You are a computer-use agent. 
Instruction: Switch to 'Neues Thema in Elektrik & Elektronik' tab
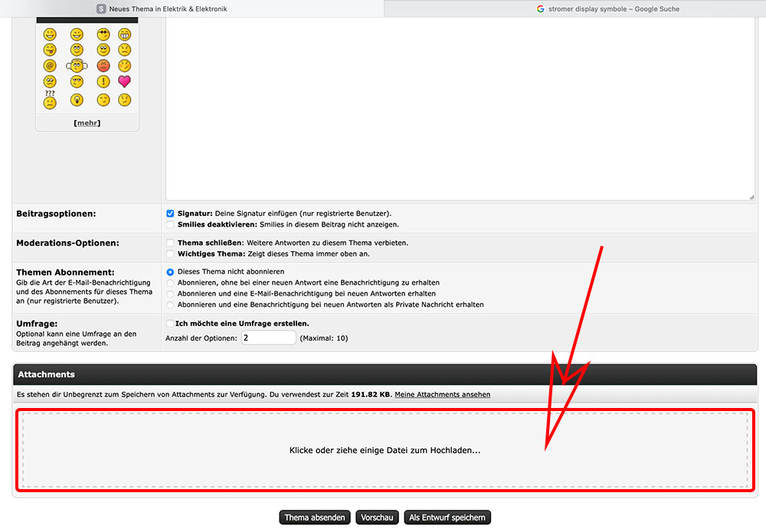(191, 9)
